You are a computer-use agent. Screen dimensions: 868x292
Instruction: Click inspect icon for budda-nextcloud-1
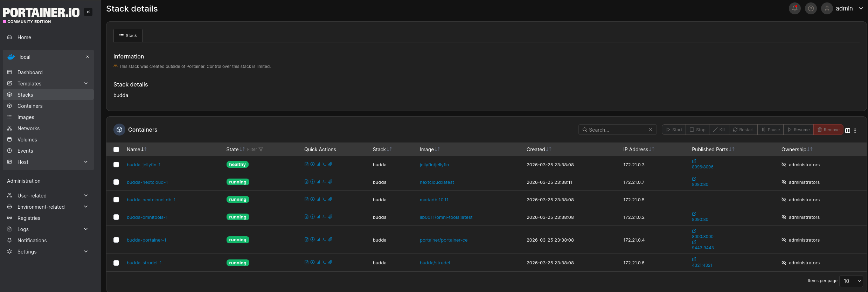tap(312, 182)
